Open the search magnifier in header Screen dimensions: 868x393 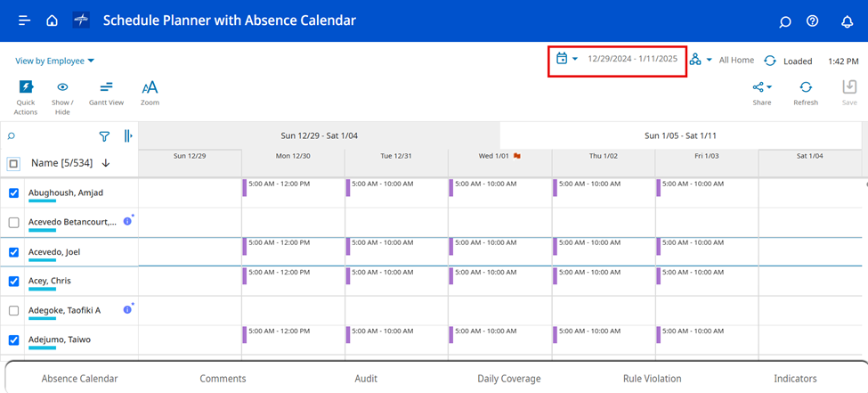pos(784,21)
